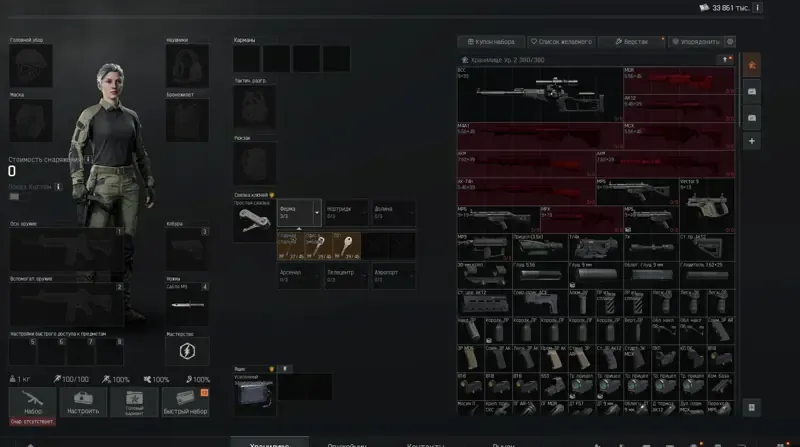
Task: Select the 7x scope item
Action: tap(651, 247)
